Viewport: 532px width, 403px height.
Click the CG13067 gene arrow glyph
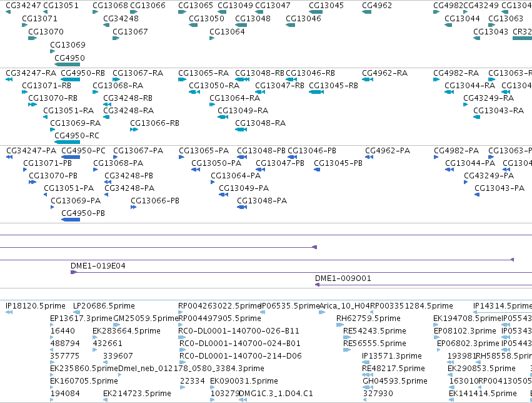[116, 38]
